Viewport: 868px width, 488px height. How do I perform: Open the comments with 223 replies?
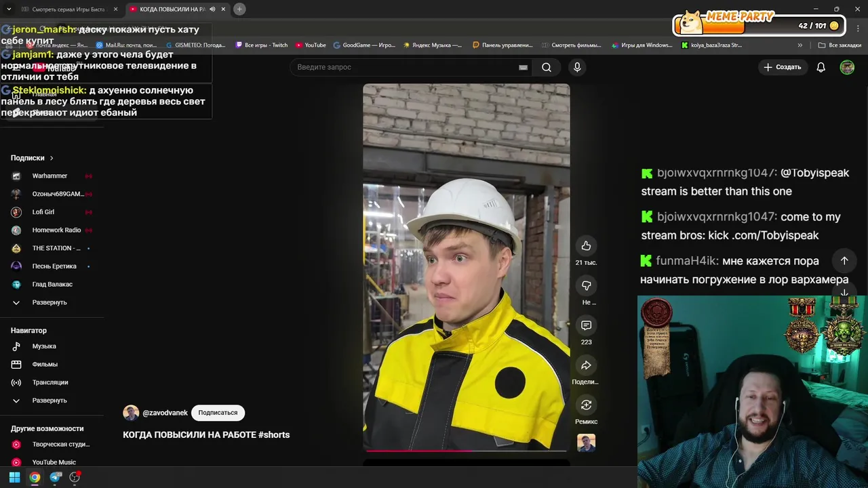(586, 325)
